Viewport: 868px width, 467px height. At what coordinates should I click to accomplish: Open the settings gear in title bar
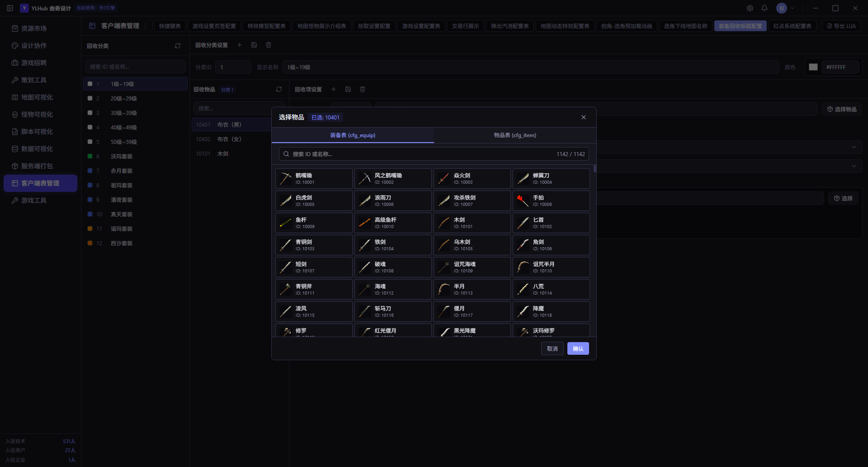(x=750, y=8)
